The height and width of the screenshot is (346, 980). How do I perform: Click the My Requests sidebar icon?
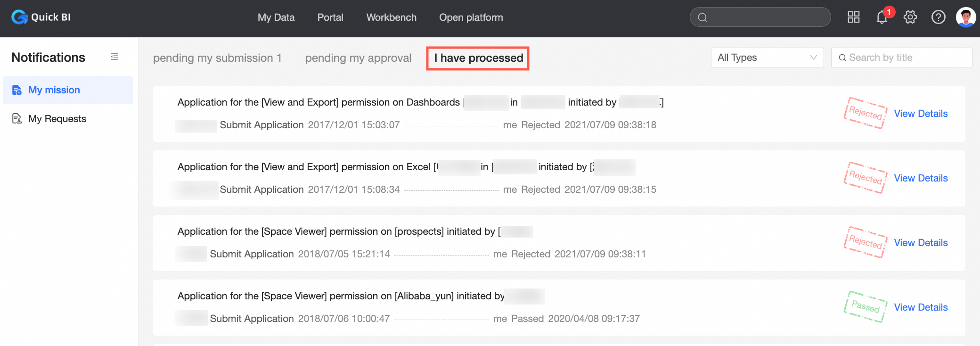point(17,119)
